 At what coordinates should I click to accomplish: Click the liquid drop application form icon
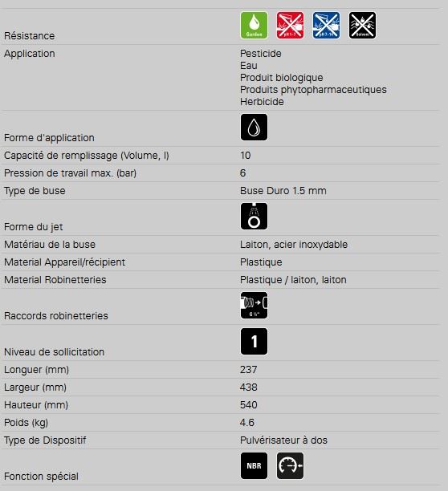coord(254,127)
